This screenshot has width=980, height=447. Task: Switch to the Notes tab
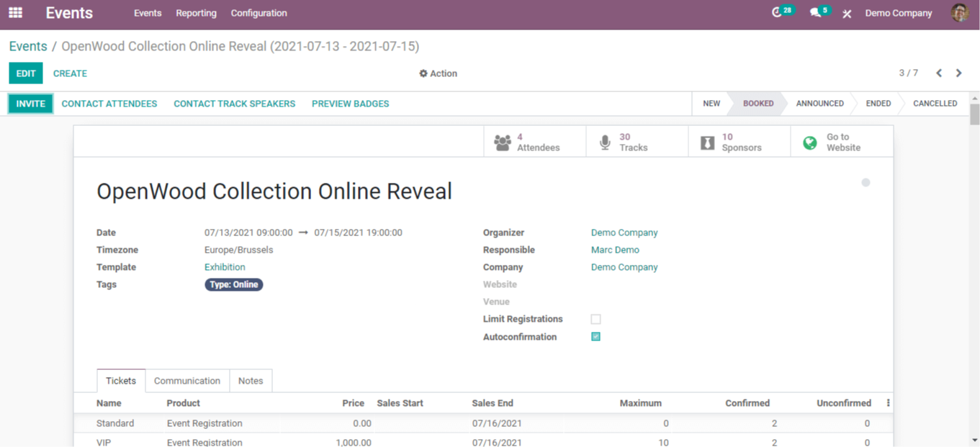point(251,381)
